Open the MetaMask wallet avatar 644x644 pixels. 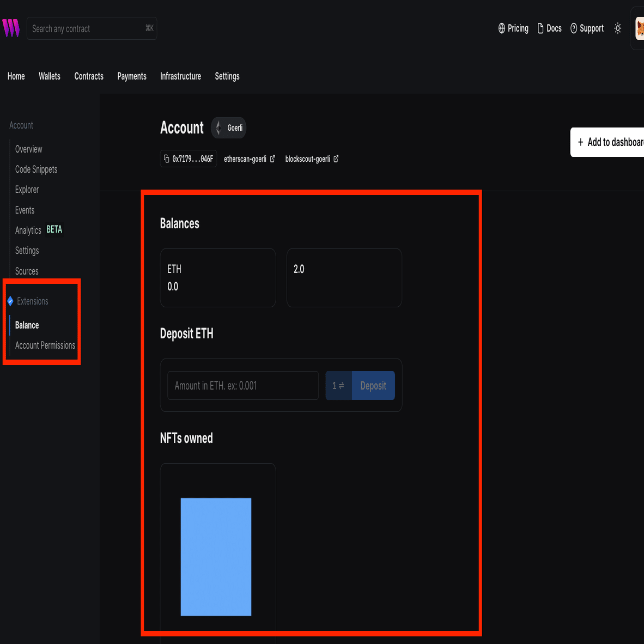[640, 28]
